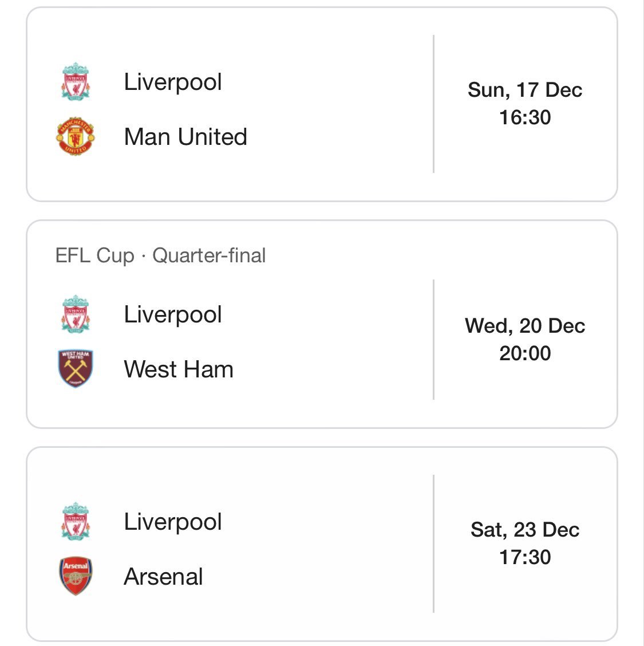
Task: Click the 20:00 kickoff time
Action: pyautogui.click(x=525, y=353)
